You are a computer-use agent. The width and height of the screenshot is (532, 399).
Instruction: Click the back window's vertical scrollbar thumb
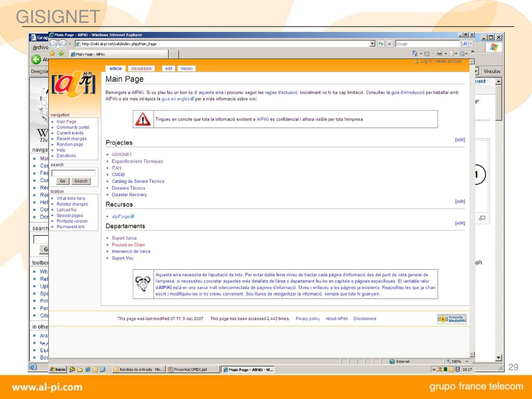click(498, 102)
